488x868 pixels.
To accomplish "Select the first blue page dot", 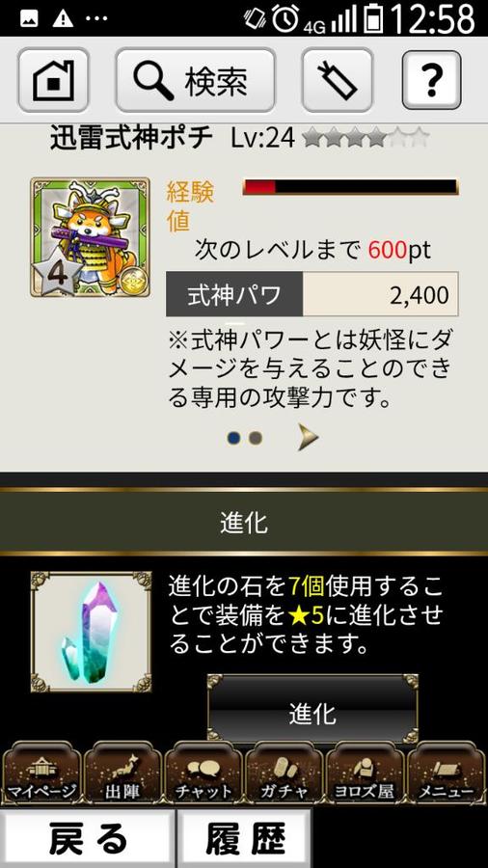I will click(x=234, y=439).
